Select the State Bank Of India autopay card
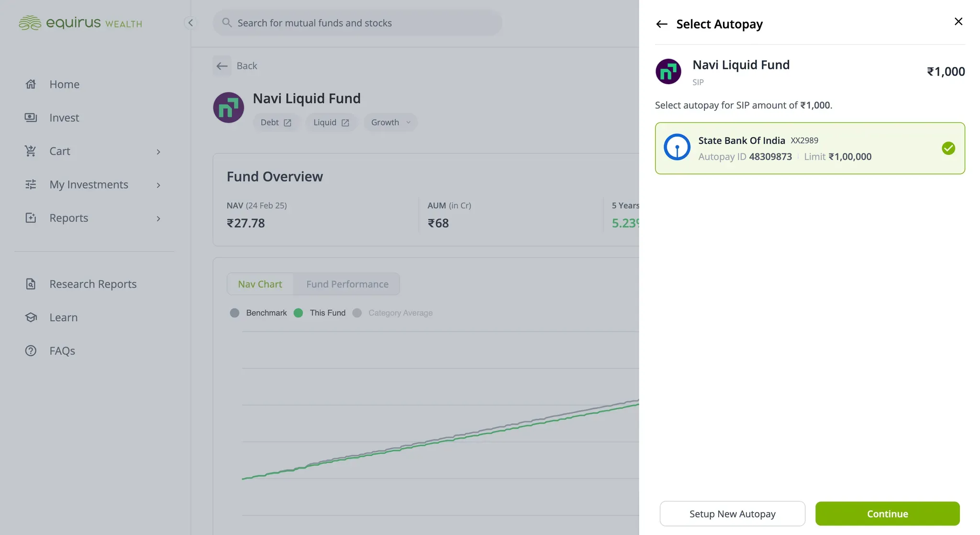 click(x=810, y=148)
